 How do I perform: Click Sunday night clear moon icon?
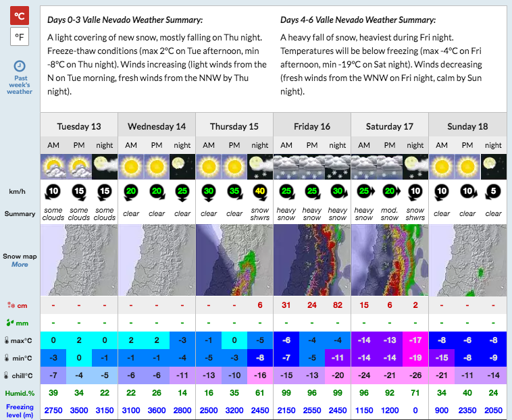coord(493,167)
